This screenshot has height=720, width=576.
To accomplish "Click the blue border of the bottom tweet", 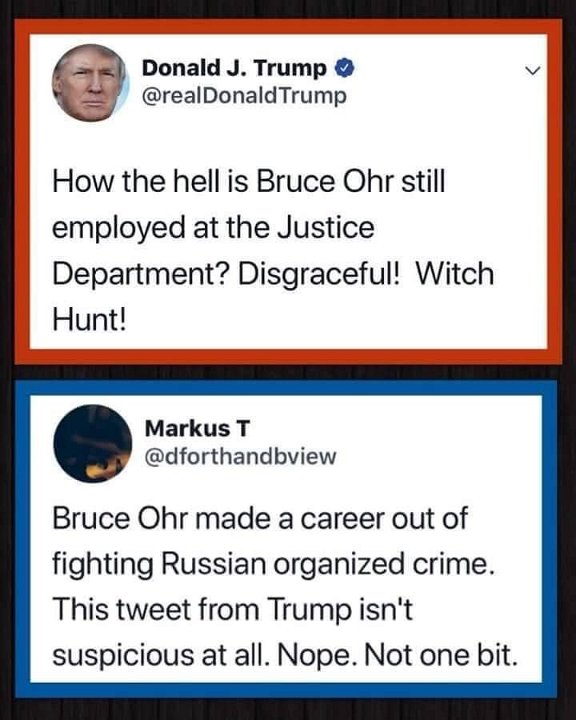I will tap(286, 388).
